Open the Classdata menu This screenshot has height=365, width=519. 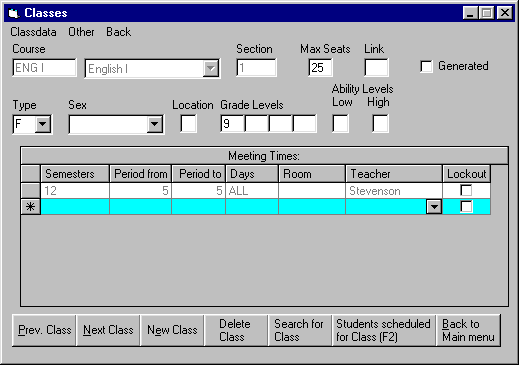(33, 32)
